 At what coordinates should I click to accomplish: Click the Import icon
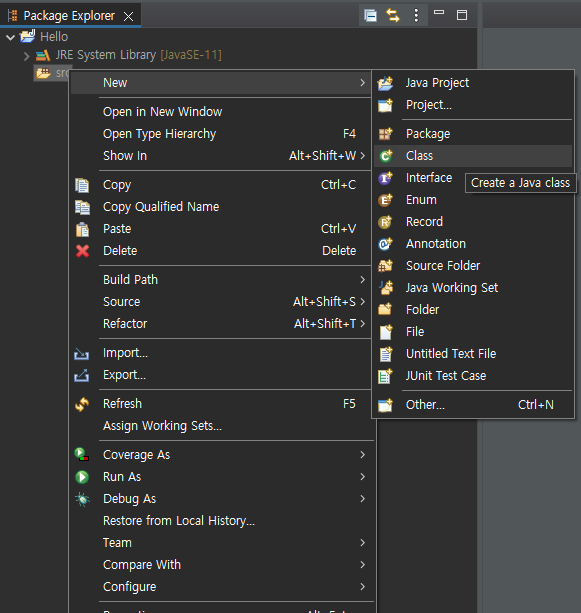[x=81, y=354]
